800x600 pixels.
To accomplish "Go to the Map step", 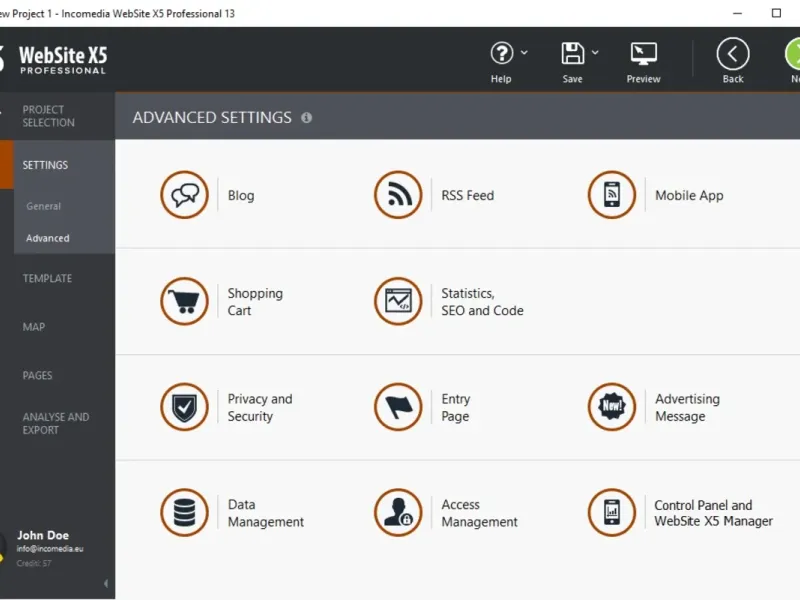I will pos(34,327).
